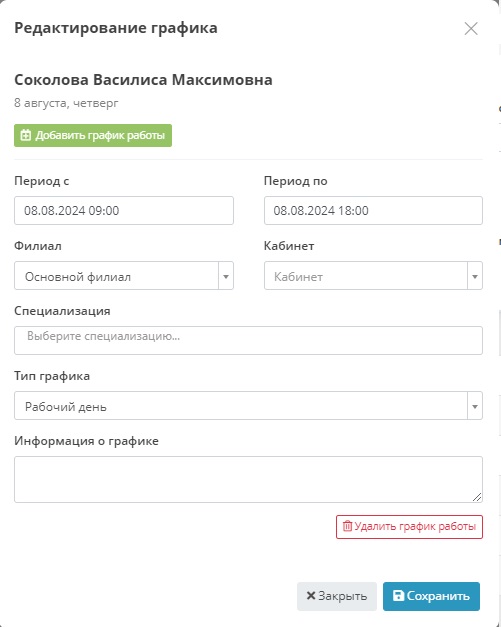
Task: Click the Выберите специализацию field
Action: point(248,340)
